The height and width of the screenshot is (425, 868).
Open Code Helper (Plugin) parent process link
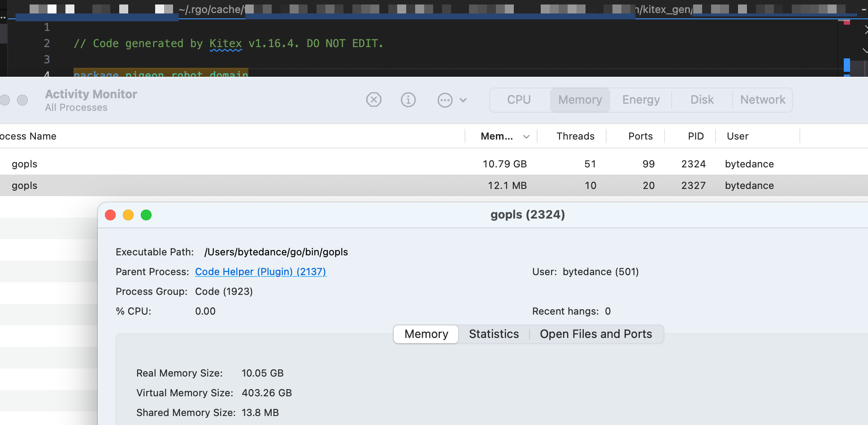260,272
